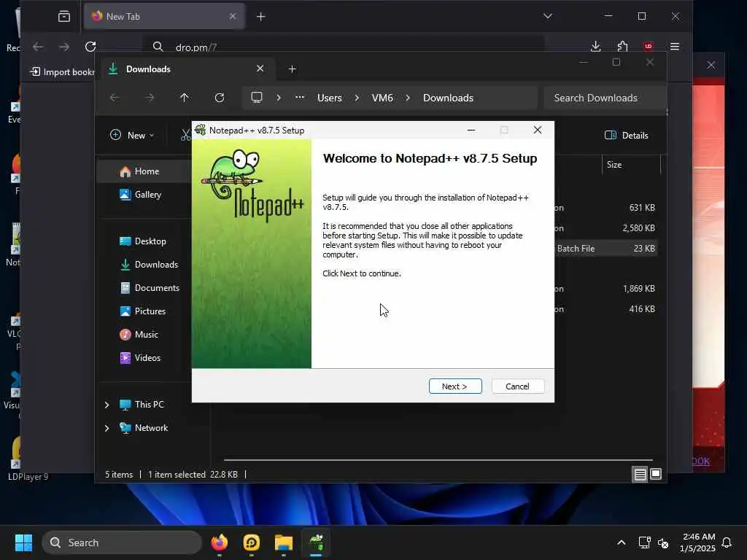Image resolution: width=747 pixels, height=560 pixels.
Task: Click the uBlock Origin icon
Action: click(649, 47)
